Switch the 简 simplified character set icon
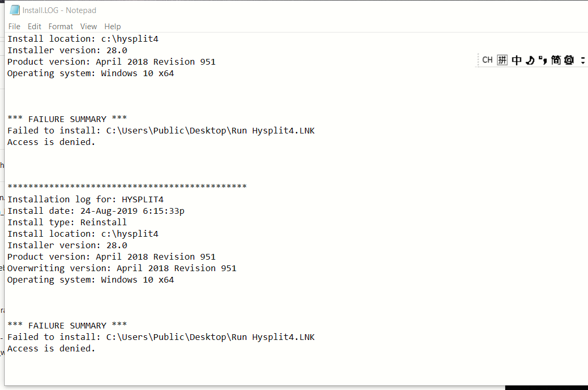This screenshot has width=588, height=390. point(556,60)
